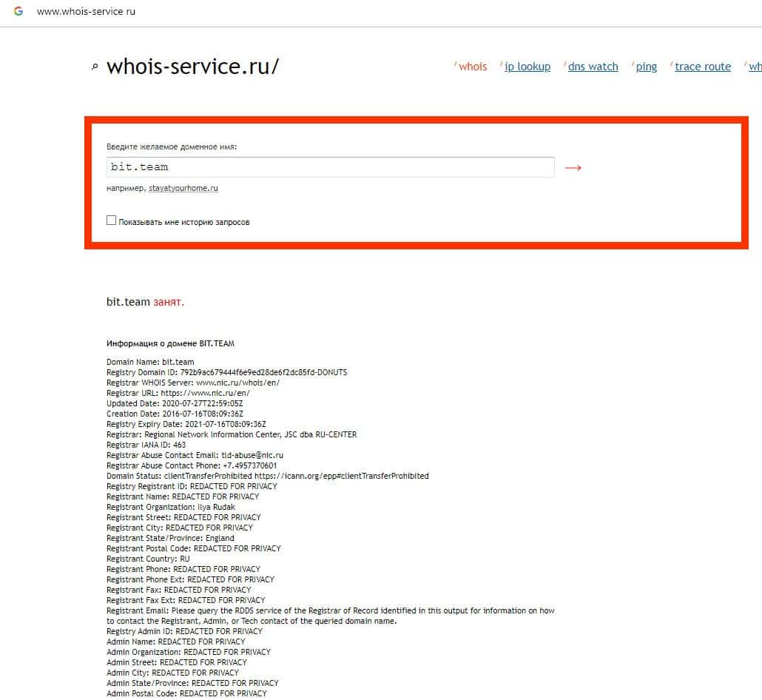Click the Registry Expiry Date line
The width and height of the screenshot is (762, 700).
pyautogui.click(x=186, y=424)
